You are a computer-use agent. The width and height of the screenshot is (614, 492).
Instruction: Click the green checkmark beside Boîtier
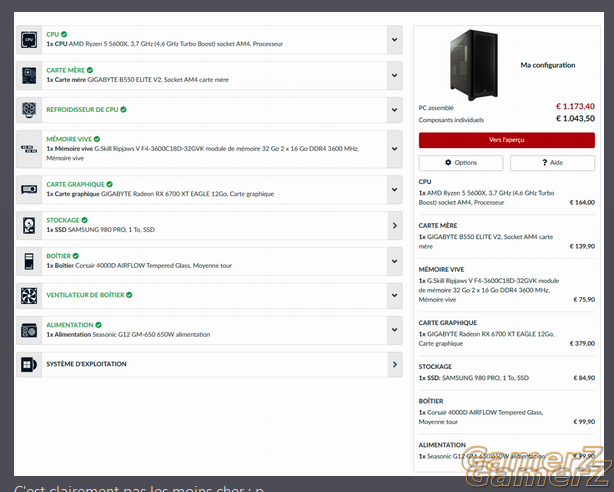pyautogui.click(x=76, y=256)
